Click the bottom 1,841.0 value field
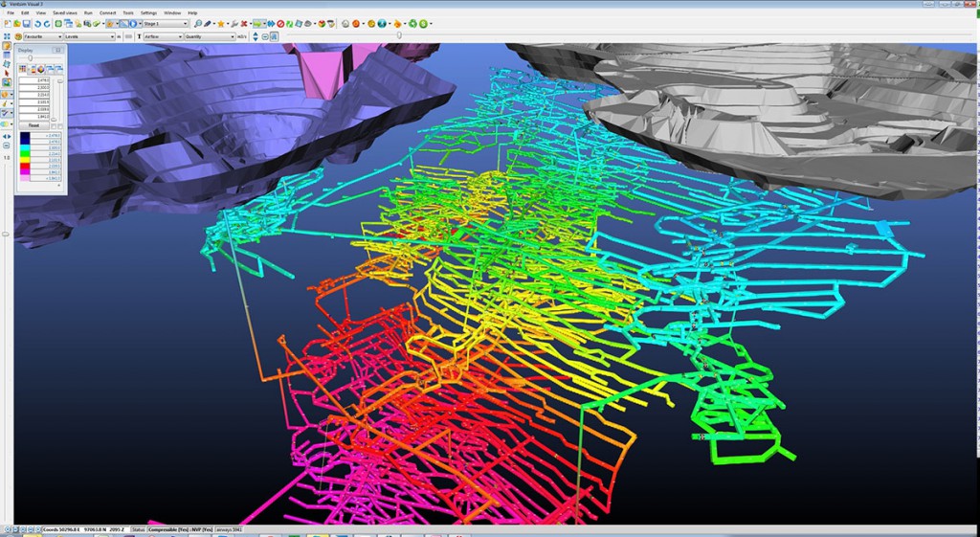Screen dimensions: 980x537 pos(33,117)
